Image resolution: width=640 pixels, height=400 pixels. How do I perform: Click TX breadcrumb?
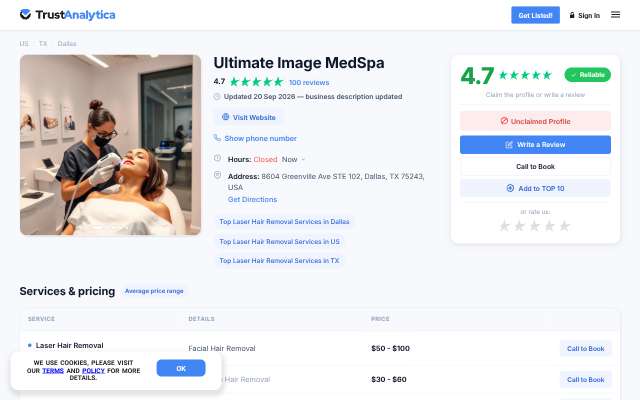(43, 43)
